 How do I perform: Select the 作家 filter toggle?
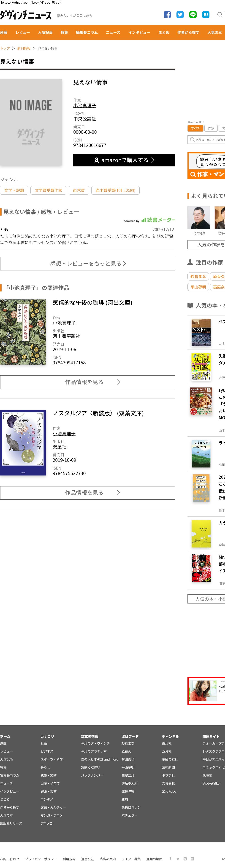(211, 128)
